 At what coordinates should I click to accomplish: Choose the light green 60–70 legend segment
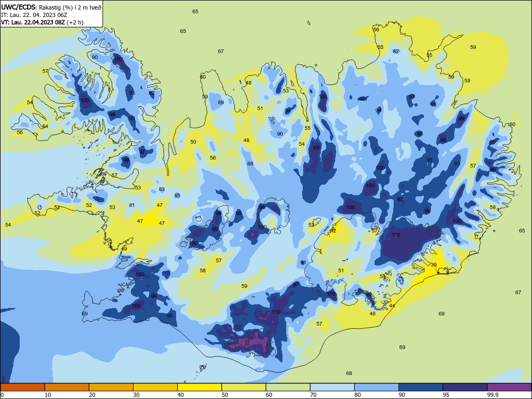point(288,387)
